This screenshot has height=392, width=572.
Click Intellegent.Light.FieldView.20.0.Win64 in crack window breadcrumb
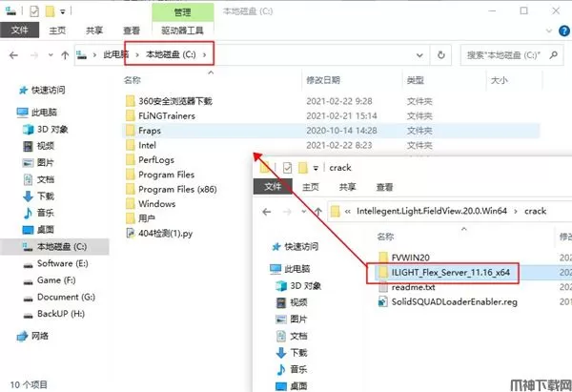[432, 211]
